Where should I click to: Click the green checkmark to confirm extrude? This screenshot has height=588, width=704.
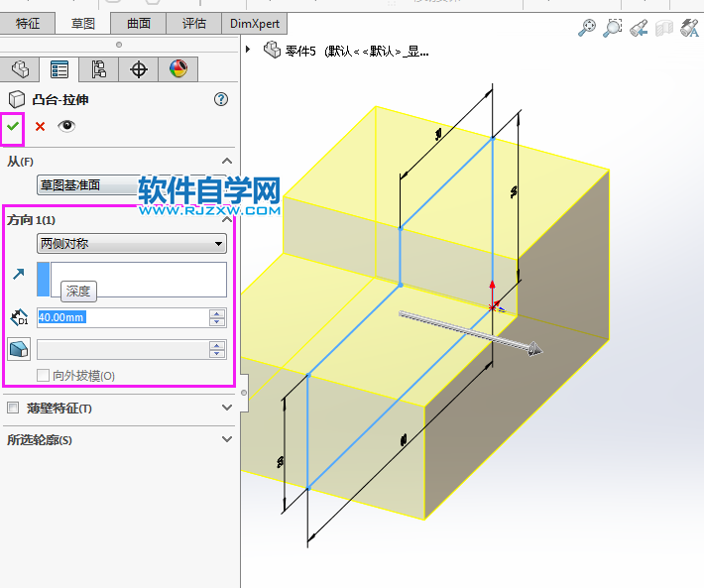coord(13,127)
